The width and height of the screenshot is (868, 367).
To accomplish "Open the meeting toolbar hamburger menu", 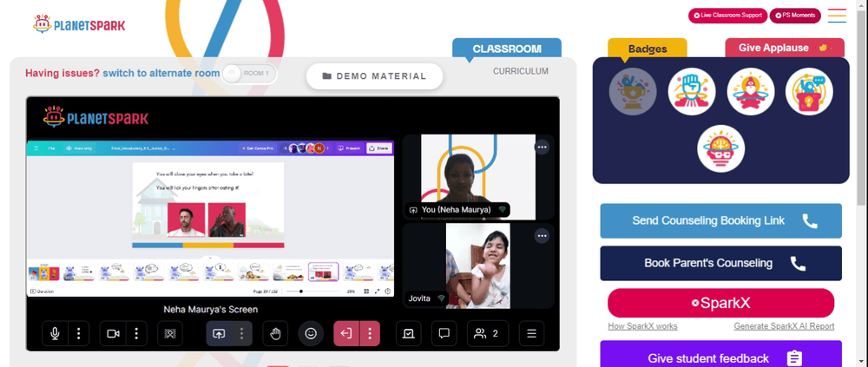I will click(x=531, y=334).
